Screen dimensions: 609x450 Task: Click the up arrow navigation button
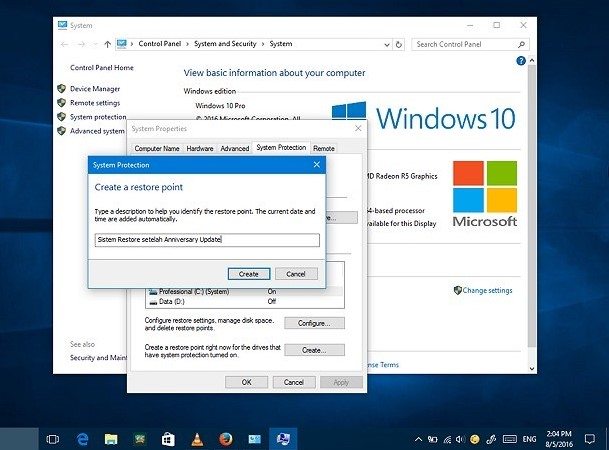(x=107, y=44)
